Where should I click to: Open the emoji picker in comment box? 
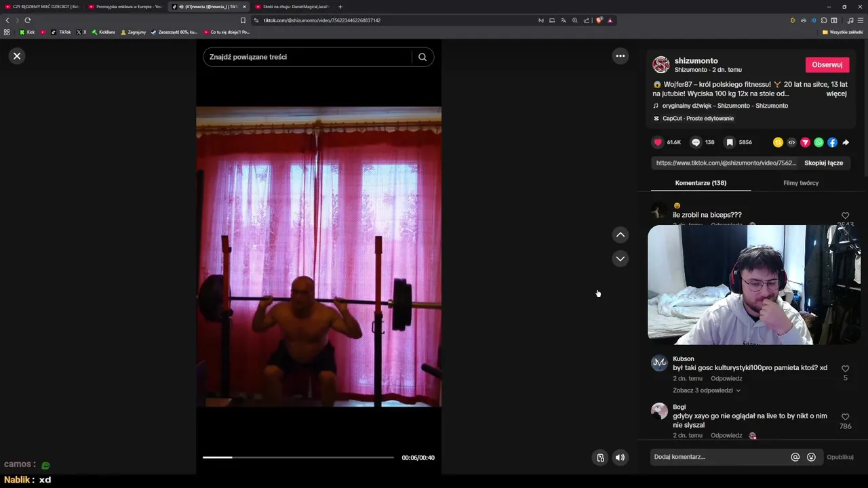(811, 457)
